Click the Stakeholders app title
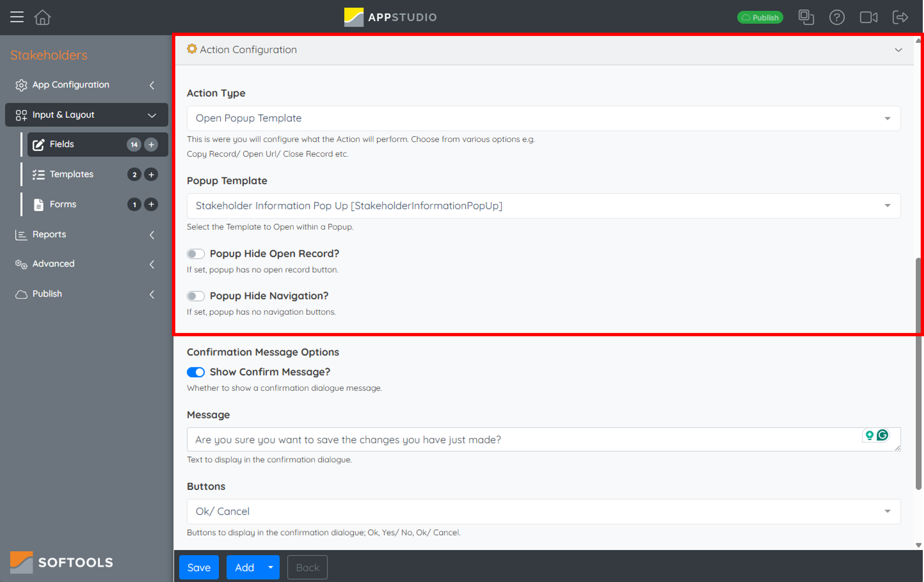The height and width of the screenshot is (582, 924). coord(49,55)
